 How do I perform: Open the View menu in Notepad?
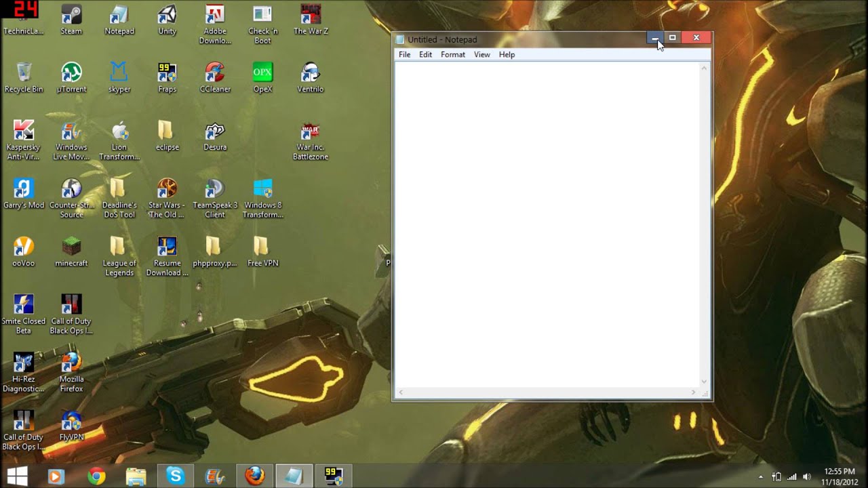point(481,55)
